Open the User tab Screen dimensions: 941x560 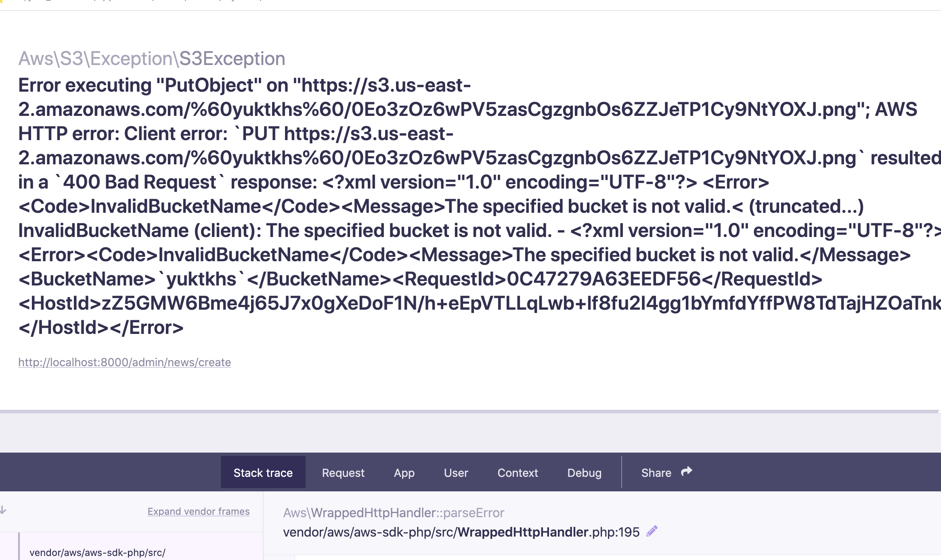point(456,472)
